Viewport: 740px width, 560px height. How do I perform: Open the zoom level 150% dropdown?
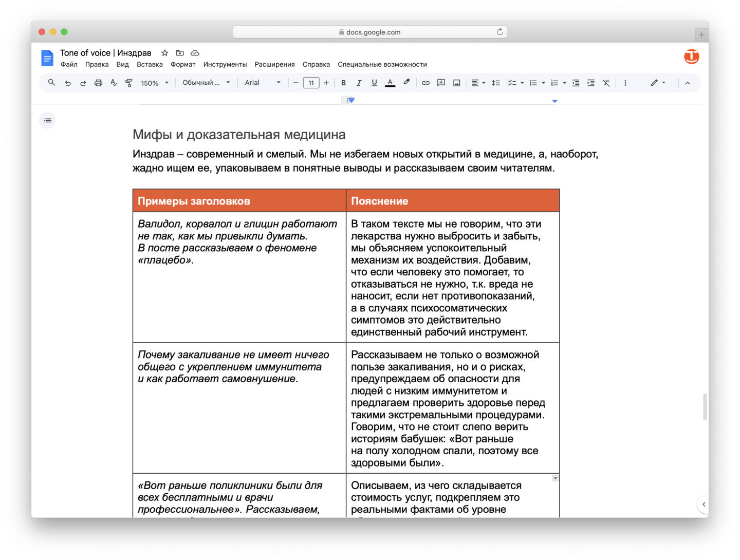click(155, 83)
